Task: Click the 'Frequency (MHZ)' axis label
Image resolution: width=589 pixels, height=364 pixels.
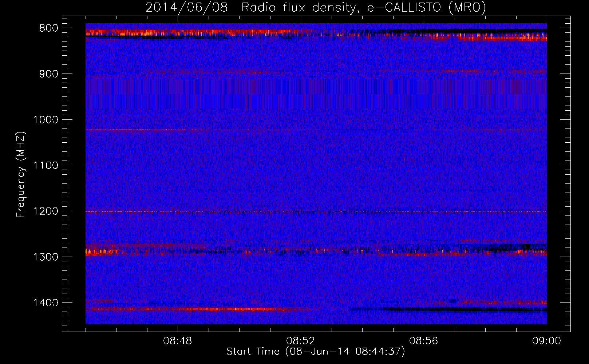Action: (x=21, y=175)
